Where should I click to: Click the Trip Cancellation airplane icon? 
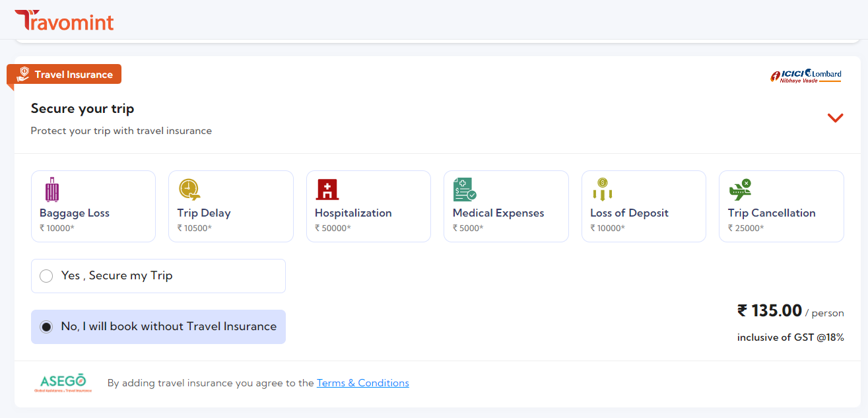pyautogui.click(x=740, y=190)
